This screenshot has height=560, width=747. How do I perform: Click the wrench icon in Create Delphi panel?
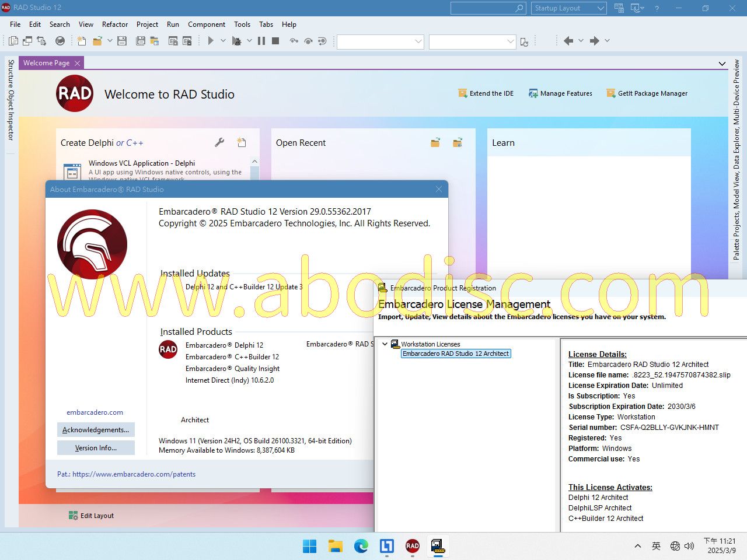(x=219, y=142)
